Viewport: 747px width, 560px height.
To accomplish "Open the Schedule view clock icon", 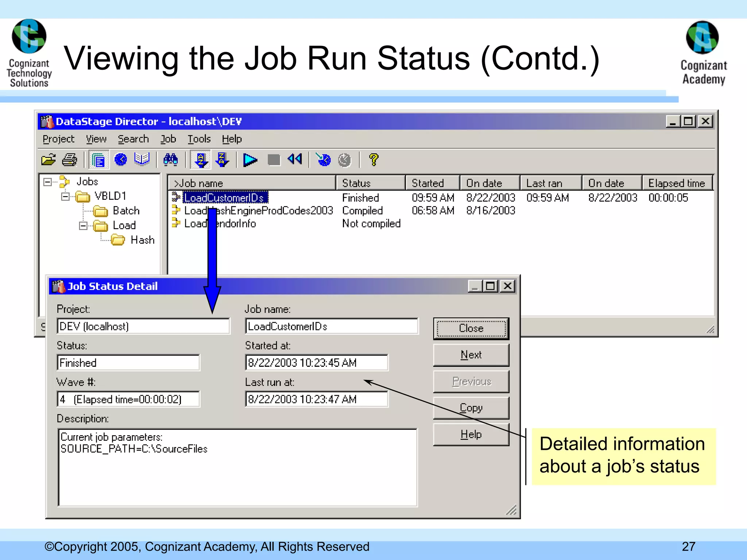I will (x=120, y=160).
